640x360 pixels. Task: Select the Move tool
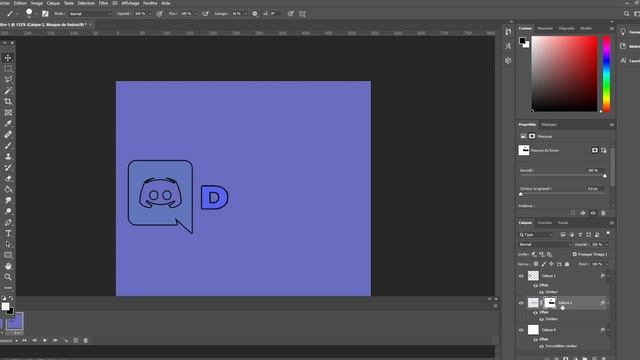tap(8, 58)
